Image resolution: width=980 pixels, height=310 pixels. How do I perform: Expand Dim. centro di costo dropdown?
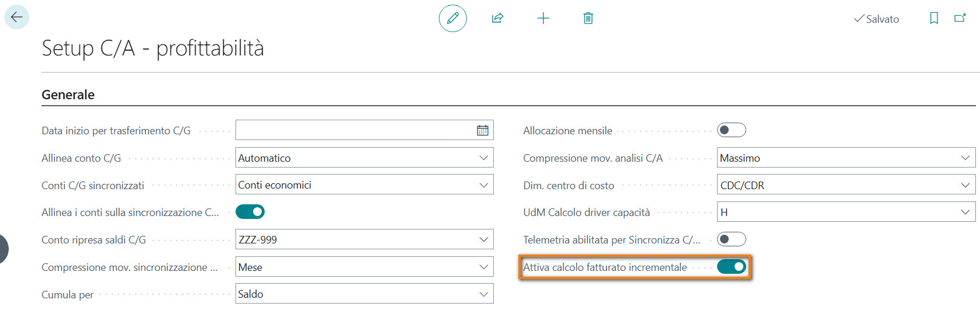[x=846, y=185]
